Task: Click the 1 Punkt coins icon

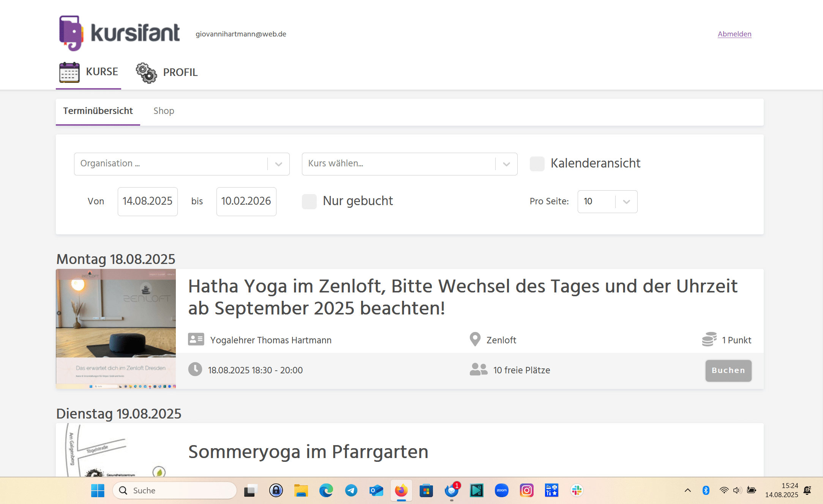Action: click(x=709, y=340)
